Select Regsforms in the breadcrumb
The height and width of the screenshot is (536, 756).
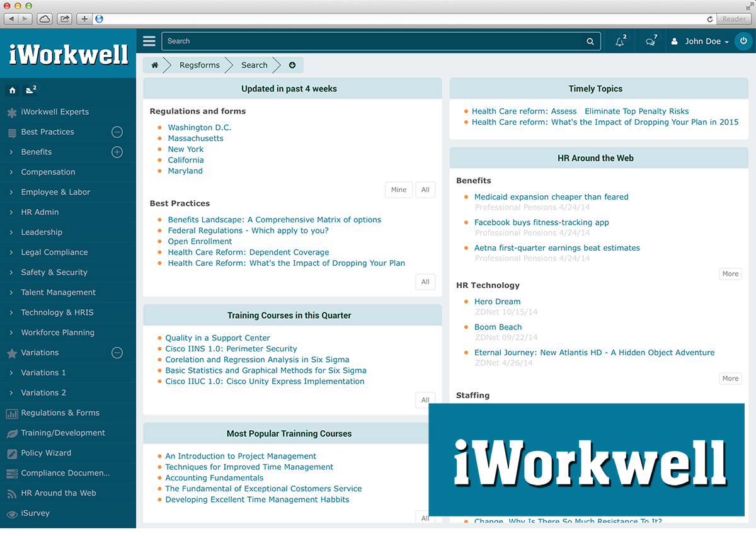[199, 64]
